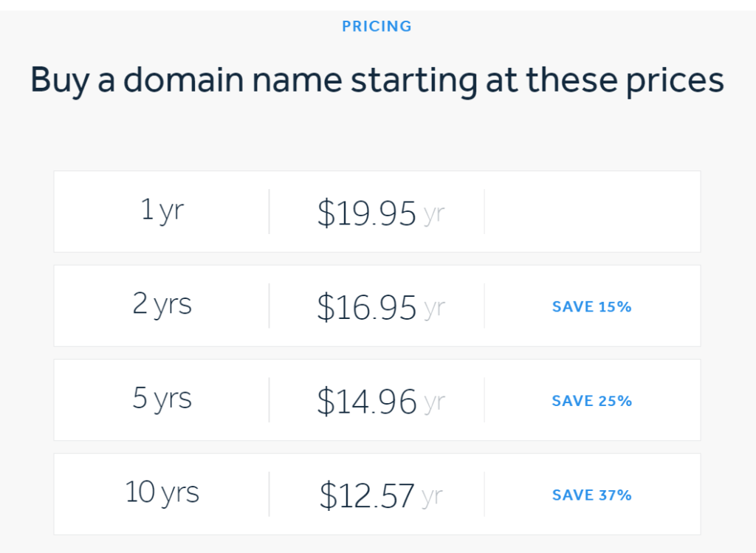Click the word 'domain' in the headline

point(184,79)
